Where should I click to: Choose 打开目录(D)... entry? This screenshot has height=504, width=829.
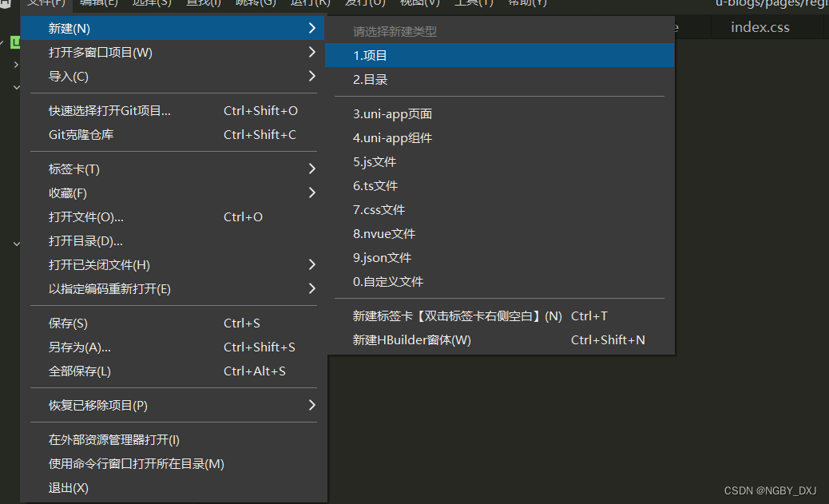(x=173, y=240)
